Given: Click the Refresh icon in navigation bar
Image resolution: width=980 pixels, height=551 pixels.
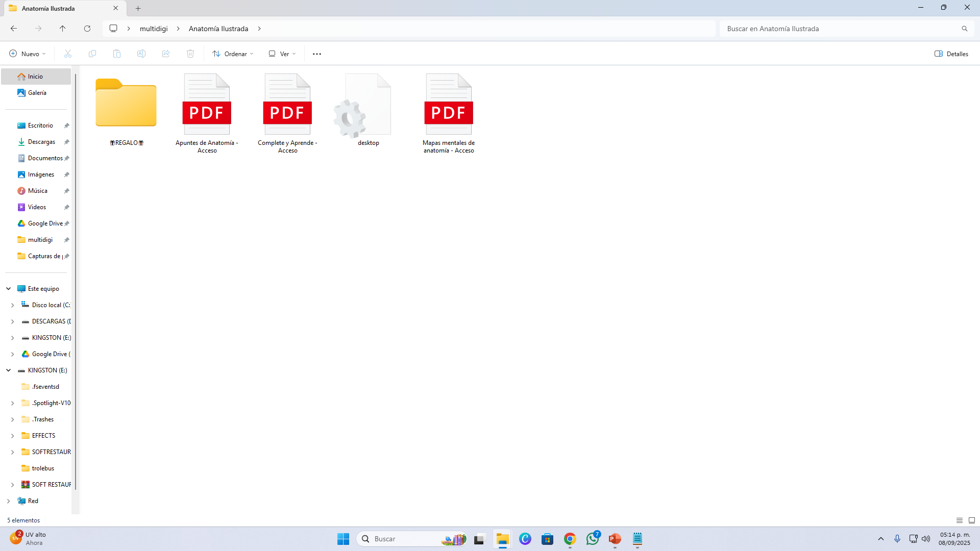Looking at the screenshot, I should pyautogui.click(x=87, y=29).
